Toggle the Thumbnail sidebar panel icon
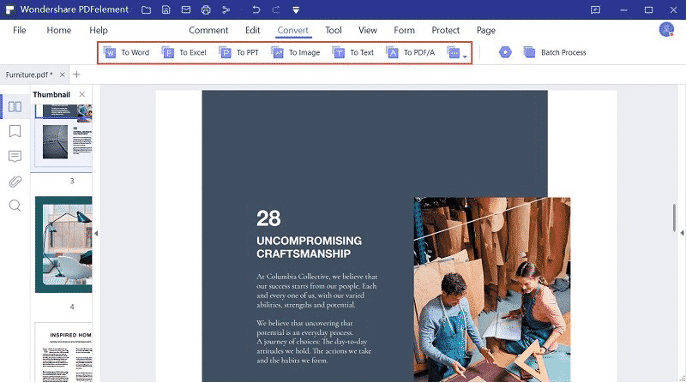This screenshot has height=383, width=687. coord(15,106)
